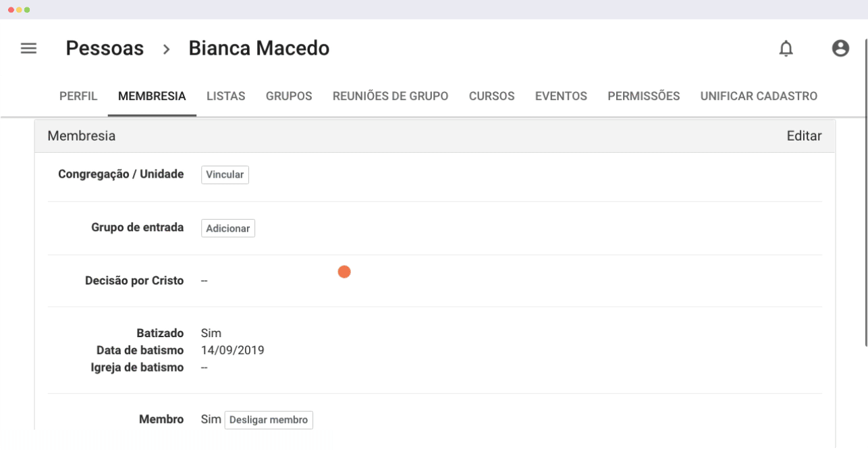The width and height of the screenshot is (868, 450).
Task: Open the LISTAS tab
Action: [226, 96]
